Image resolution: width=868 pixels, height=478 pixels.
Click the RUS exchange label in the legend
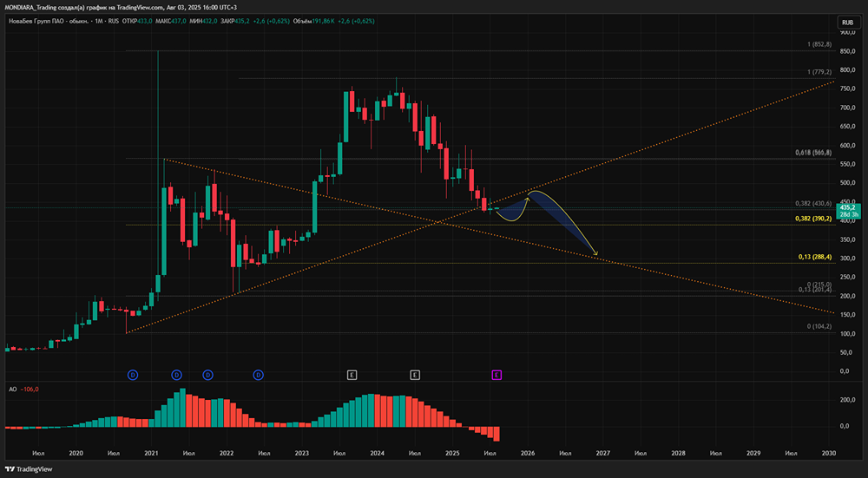tap(113, 21)
